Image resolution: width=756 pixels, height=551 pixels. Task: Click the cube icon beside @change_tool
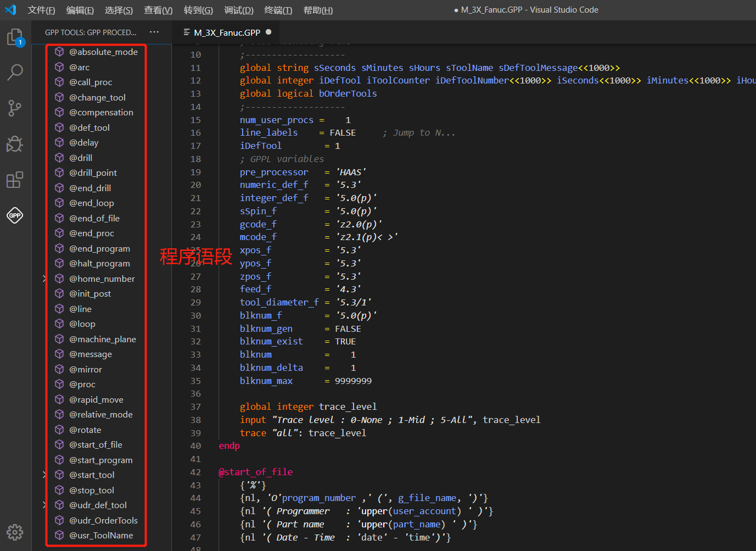pyautogui.click(x=59, y=97)
